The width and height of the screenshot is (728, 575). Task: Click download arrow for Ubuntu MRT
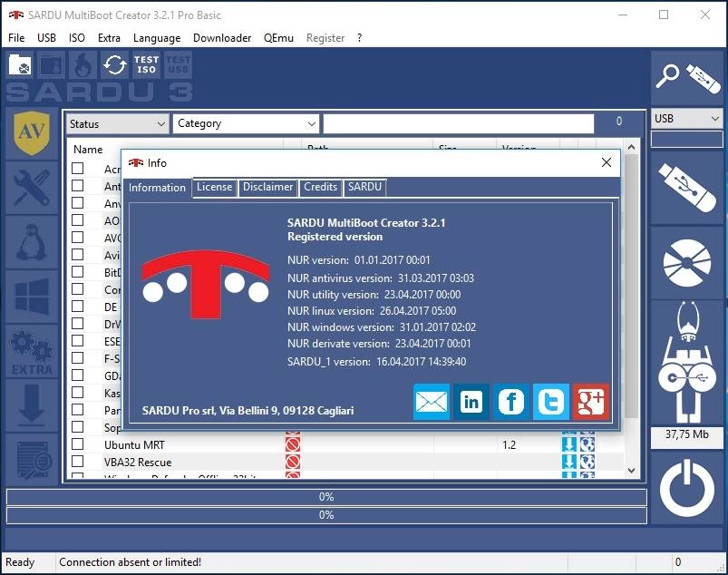[x=569, y=444]
